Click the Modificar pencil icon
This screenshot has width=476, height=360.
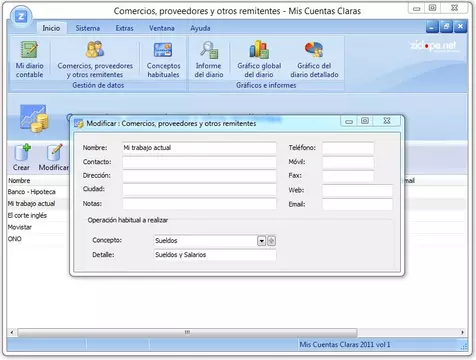point(54,153)
